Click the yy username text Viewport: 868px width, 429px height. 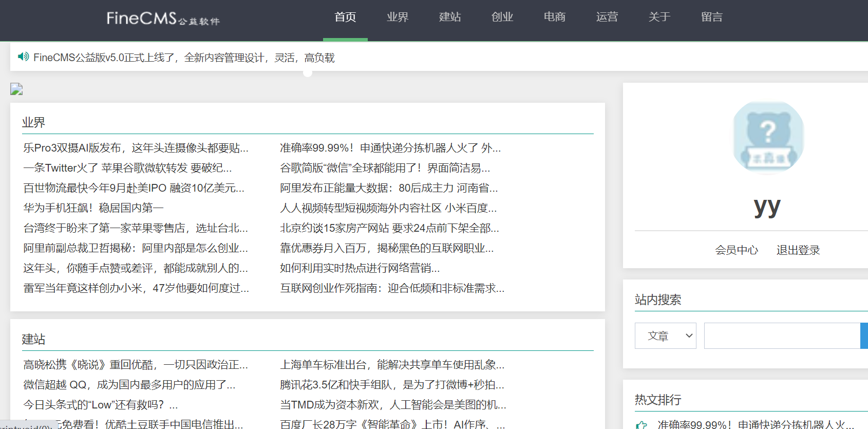click(767, 207)
